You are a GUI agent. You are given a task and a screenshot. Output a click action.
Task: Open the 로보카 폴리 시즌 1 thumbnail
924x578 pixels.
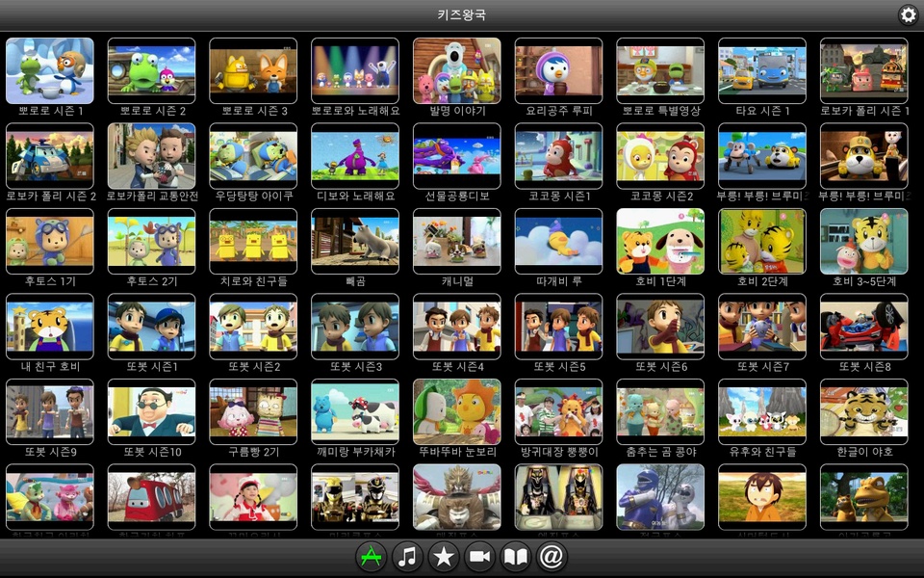864,70
